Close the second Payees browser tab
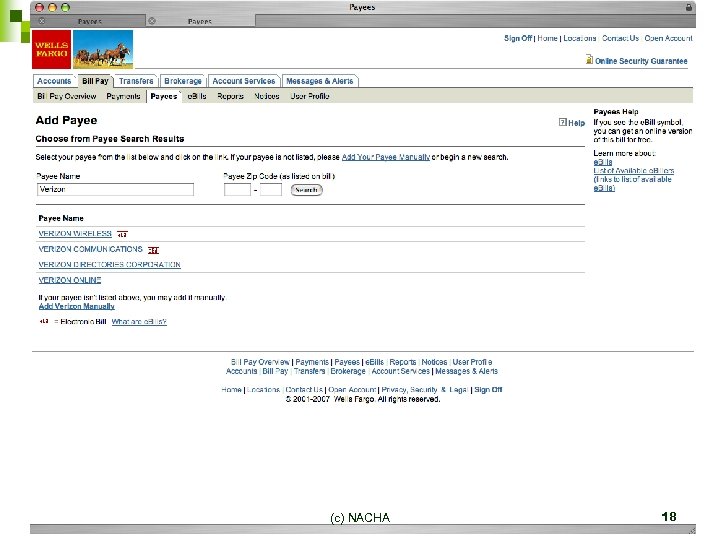This screenshot has width=720, height=540. (x=152, y=21)
